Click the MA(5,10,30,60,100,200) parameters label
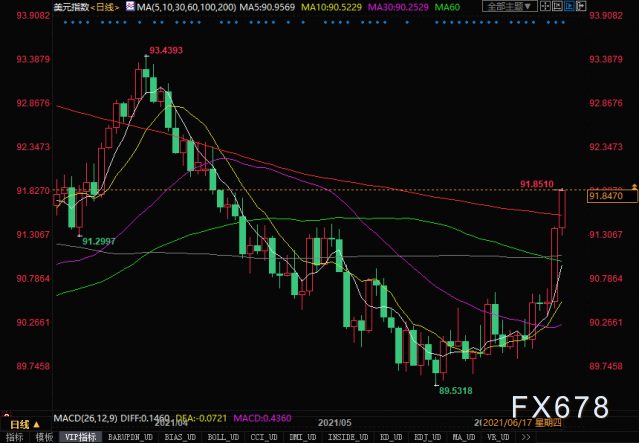Image resolution: width=640 pixels, height=443 pixels. [x=187, y=7]
